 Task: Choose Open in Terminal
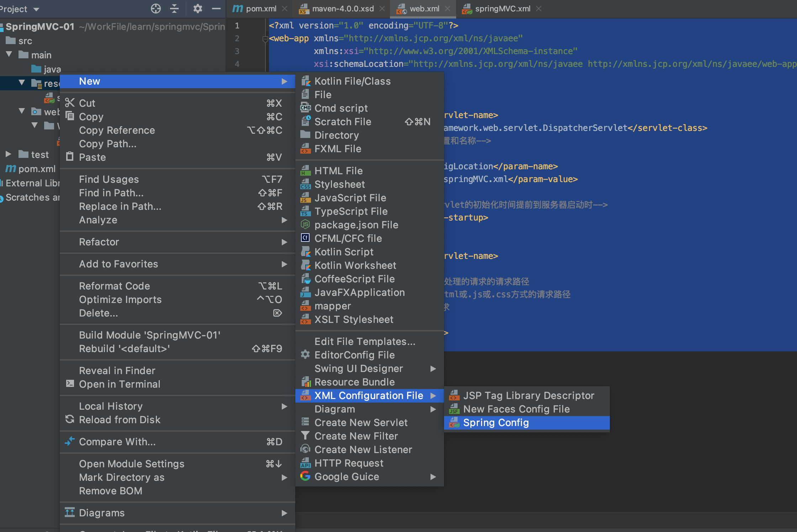(120, 384)
